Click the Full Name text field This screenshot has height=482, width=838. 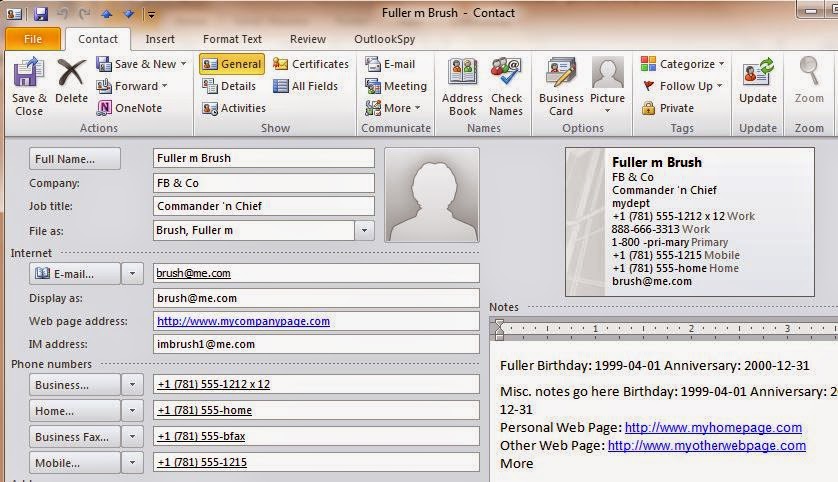[x=263, y=158]
